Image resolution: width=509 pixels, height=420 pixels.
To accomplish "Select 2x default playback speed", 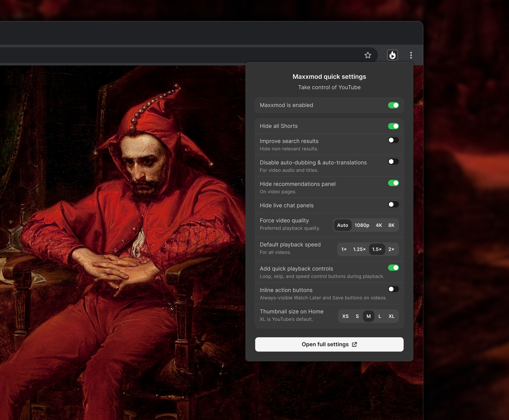I will (391, 249).
